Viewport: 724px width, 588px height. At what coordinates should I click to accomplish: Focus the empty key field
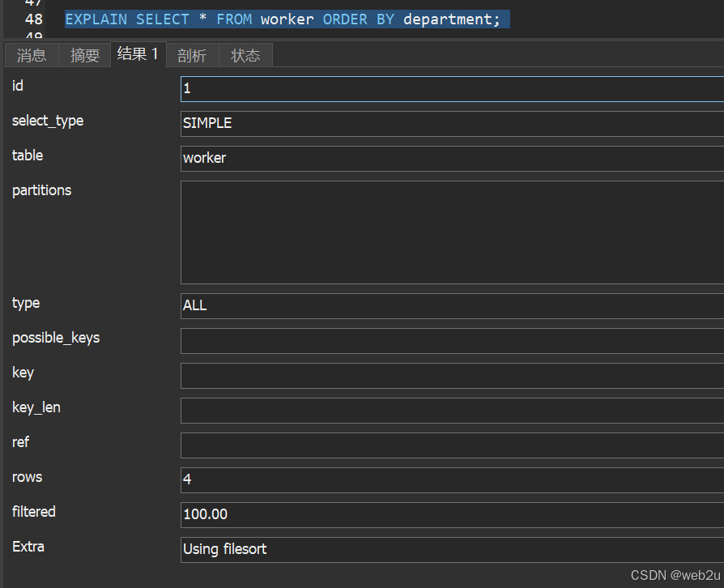click(x=452, y=376)
